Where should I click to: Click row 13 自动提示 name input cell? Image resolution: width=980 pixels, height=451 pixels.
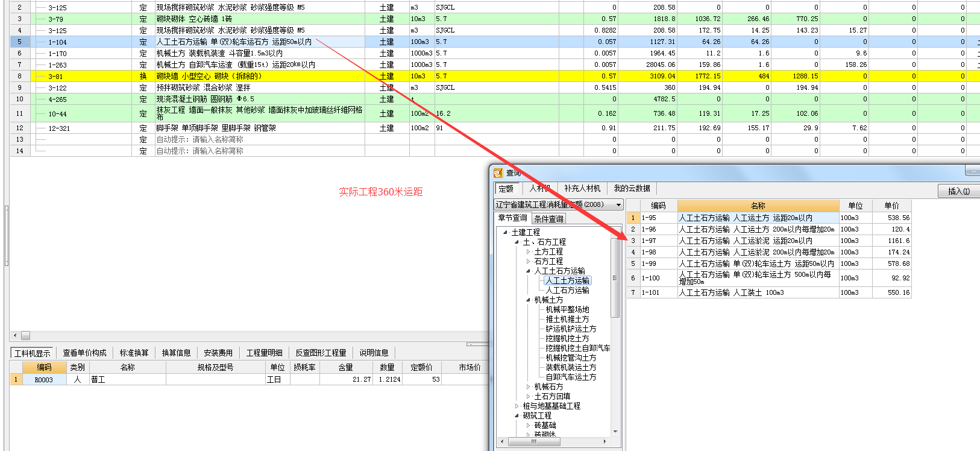(259, 139)
